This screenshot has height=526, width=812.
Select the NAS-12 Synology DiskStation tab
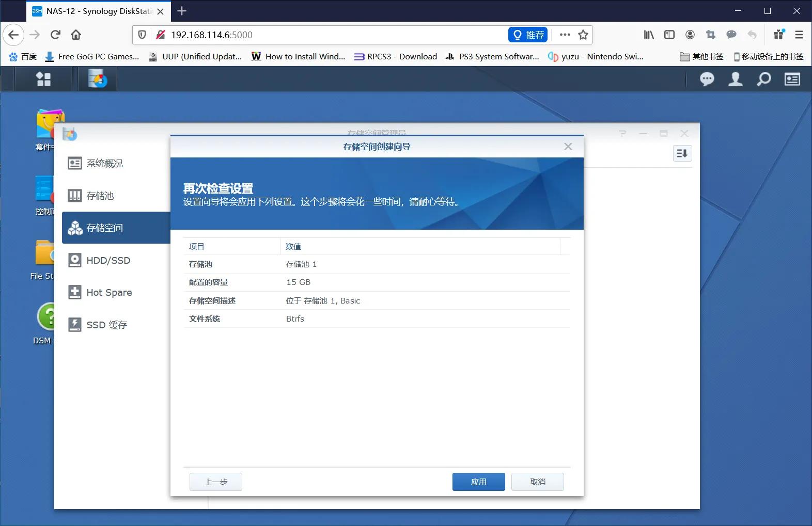pyautogui.click(x=98, y=11)
